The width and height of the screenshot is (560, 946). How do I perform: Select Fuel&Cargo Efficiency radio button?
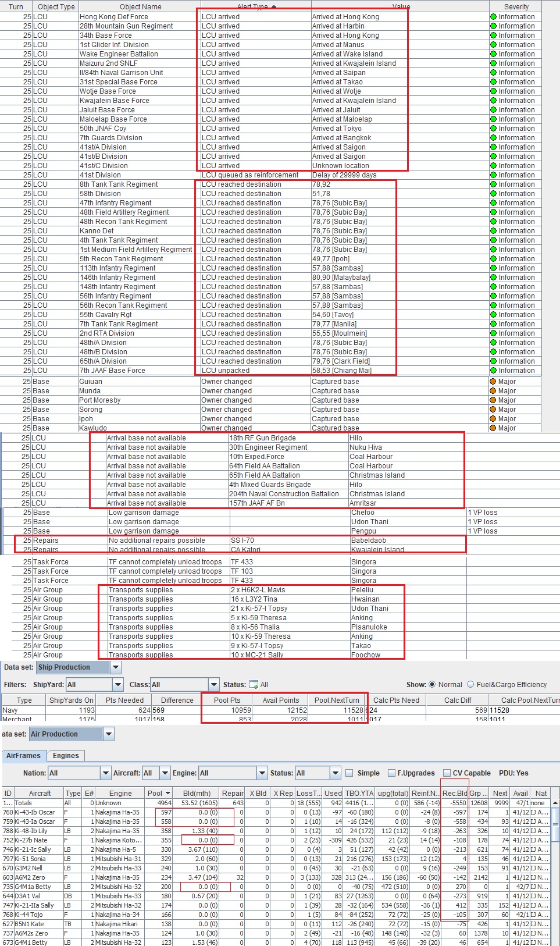(470, 685)
